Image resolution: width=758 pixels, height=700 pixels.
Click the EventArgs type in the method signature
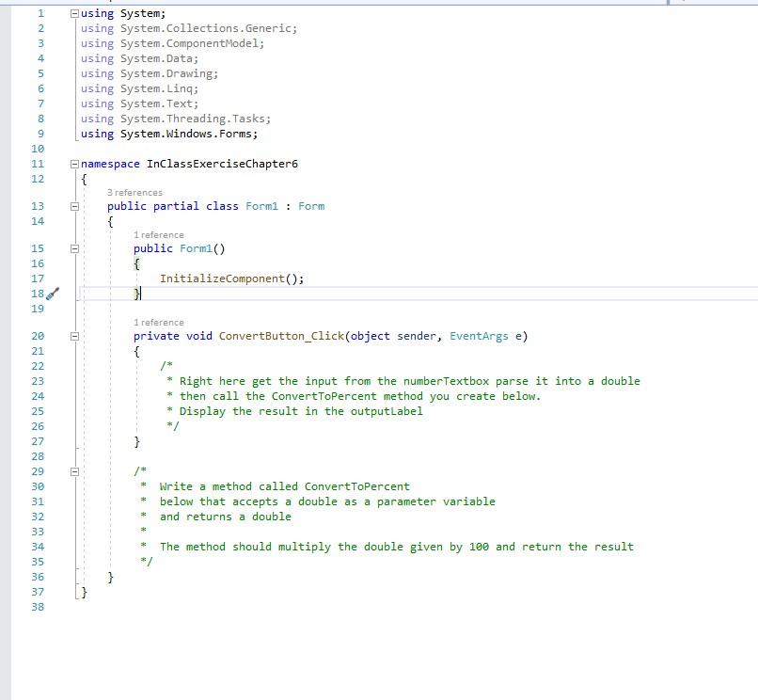[482, 337]
